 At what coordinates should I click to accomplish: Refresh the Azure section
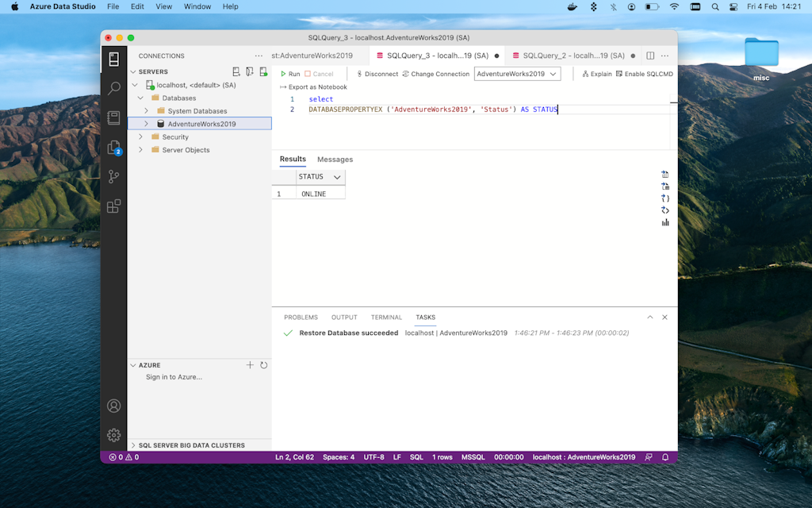pyautogui.click(x=263, y=365)
